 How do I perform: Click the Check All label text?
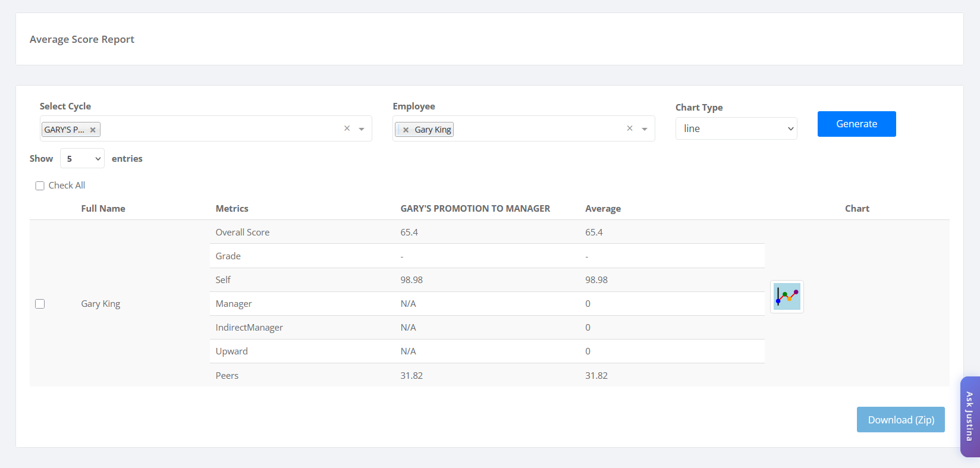[x=67, y=186]
